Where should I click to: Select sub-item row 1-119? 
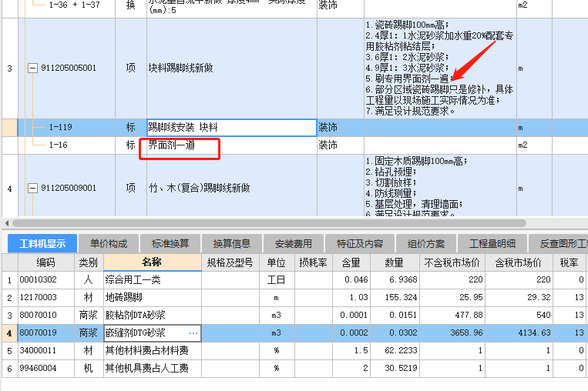tap(294, 128)
